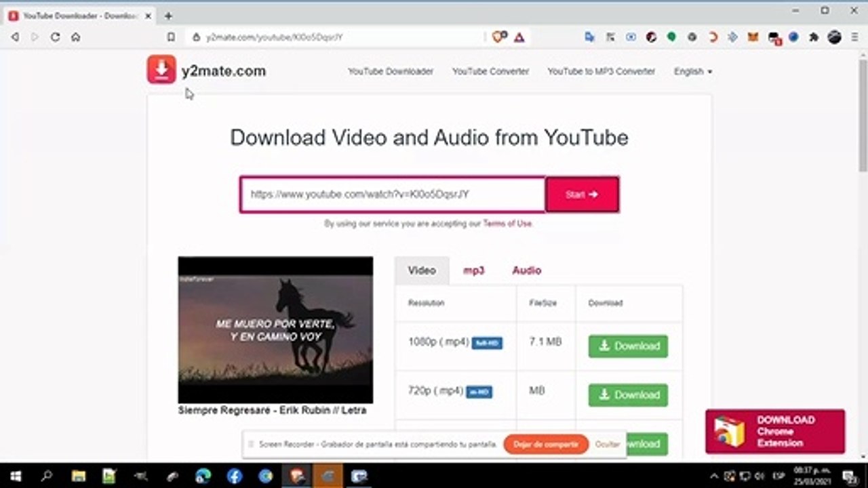The width and height of the screenshot is (868, 488).
Task: Switch to Brave browser in the taskbar
Action: (296, 476)
